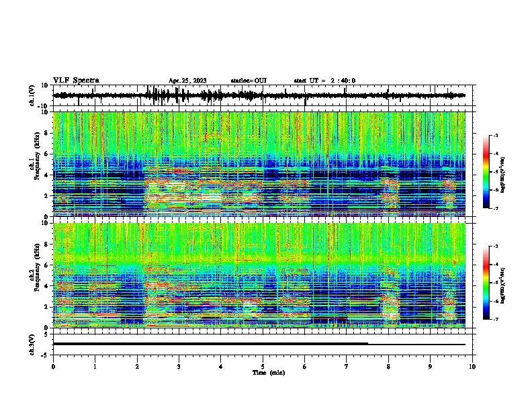Viewport: 532px width, 411px height.
Task: Click time axis tick label "10"
Action: (472, 367)
